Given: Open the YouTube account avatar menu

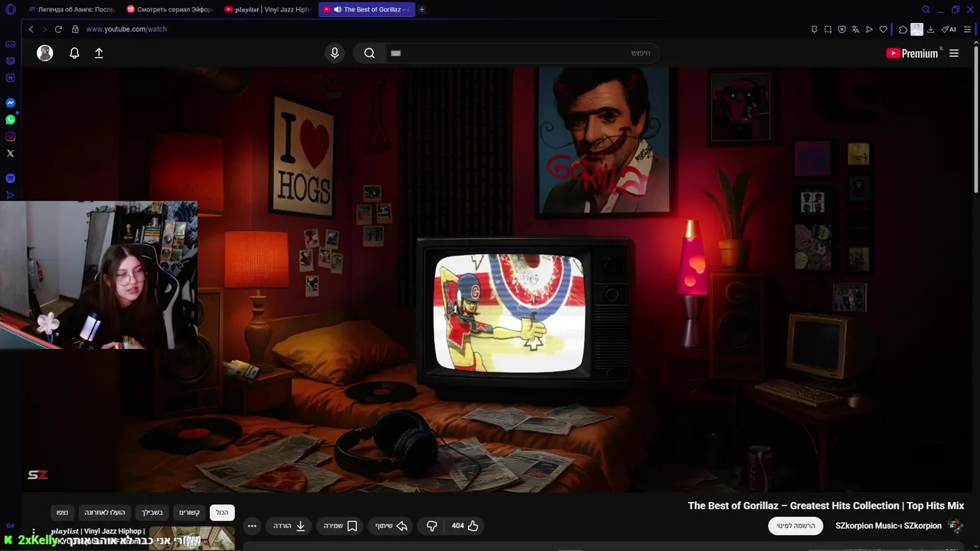Looking at the screenshot, I should click(x=45, y=53).
